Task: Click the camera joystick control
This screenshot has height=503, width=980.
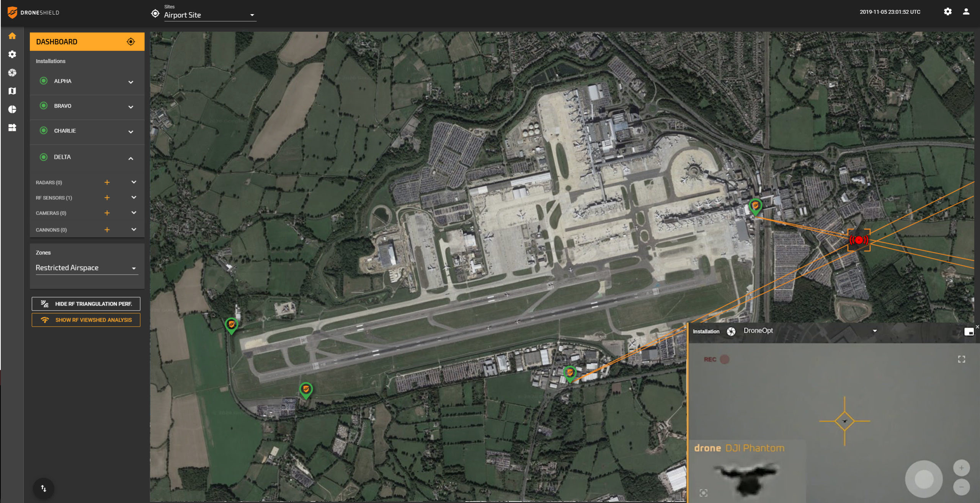Action: coord(924,479)
